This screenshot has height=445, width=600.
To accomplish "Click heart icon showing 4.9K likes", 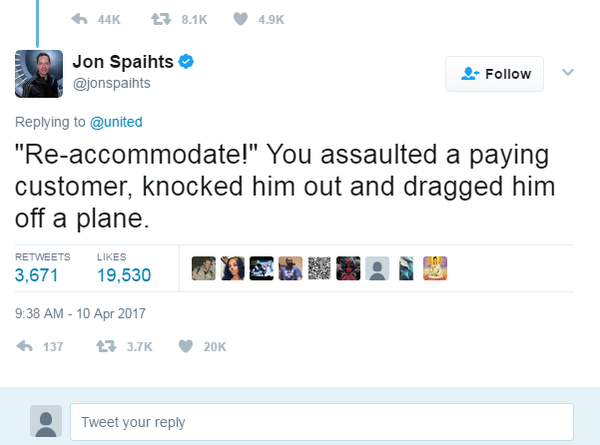I will click(x=240, y=18).
